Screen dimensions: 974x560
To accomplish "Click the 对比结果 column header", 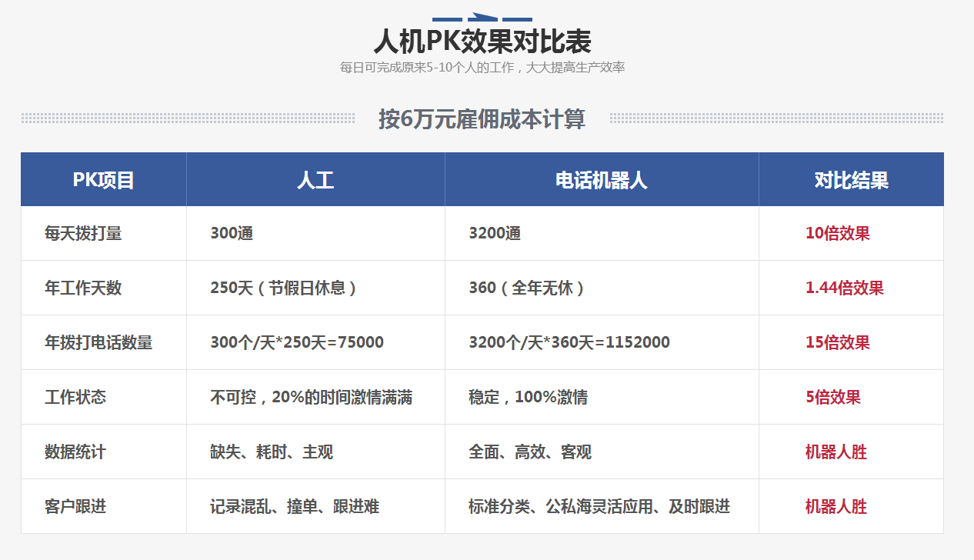I will pos(851,180).
